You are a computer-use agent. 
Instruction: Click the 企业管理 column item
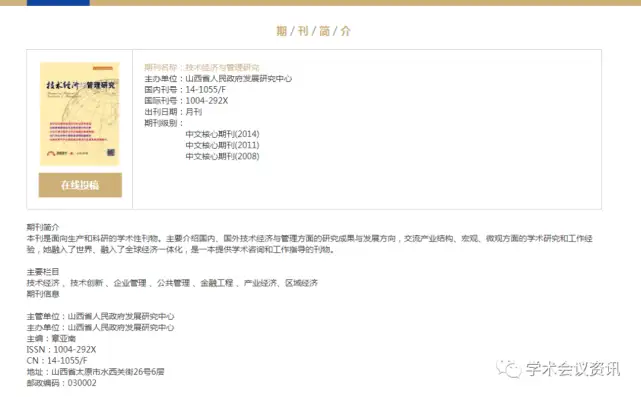click(x=130, y=283)
